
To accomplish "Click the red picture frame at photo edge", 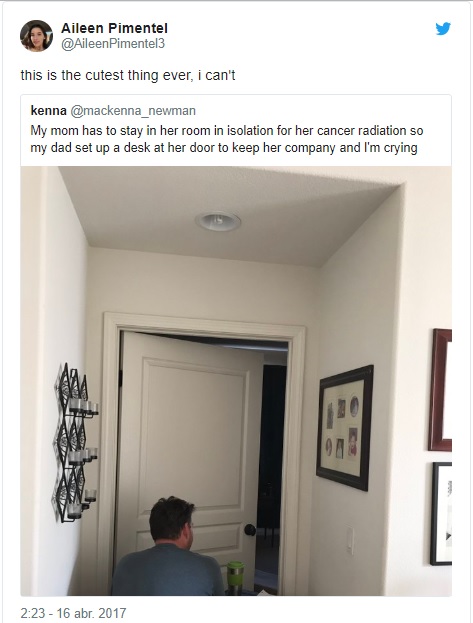I will point(440,390).
